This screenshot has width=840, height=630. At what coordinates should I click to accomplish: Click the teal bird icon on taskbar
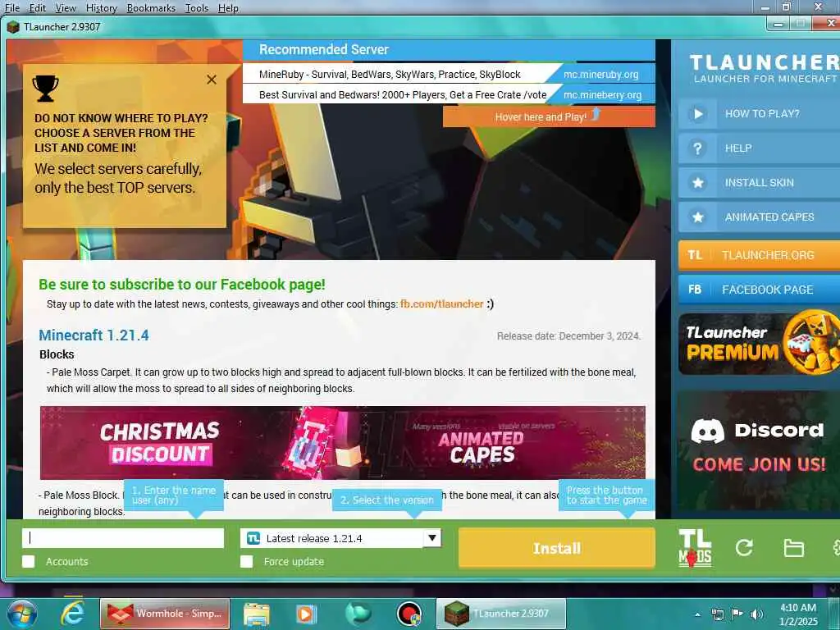[x=358, y=614]
